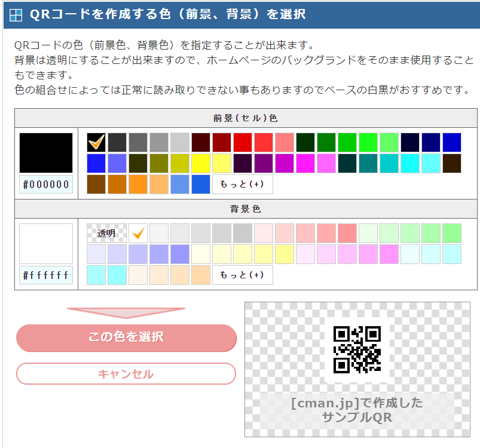Pick the orange foreground color swatch
The image size is (480, 448).
138,184
